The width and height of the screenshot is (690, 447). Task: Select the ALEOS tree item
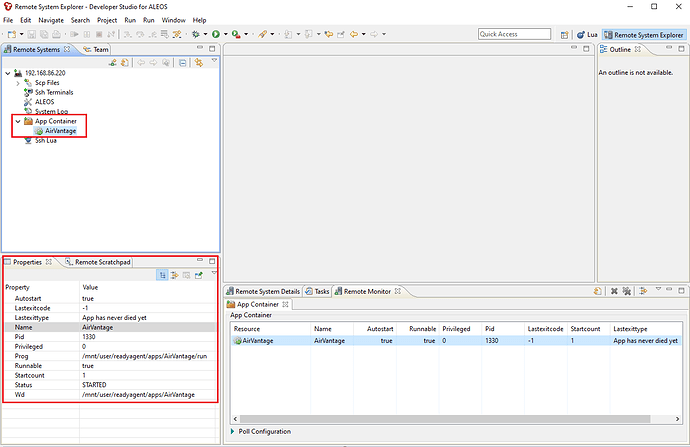[x=44, y=102]
